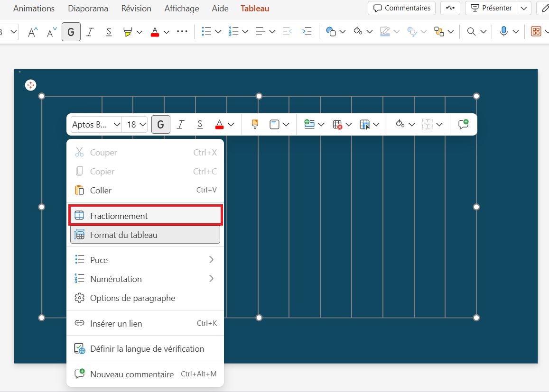549x392 pixels.
Task: Open the Commentaires pane
Action: coord(401,8)
